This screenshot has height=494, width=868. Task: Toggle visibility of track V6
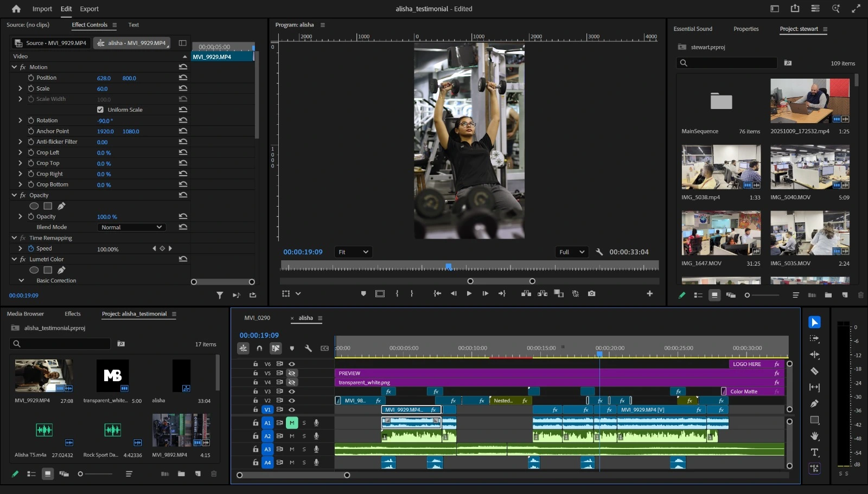292,364
